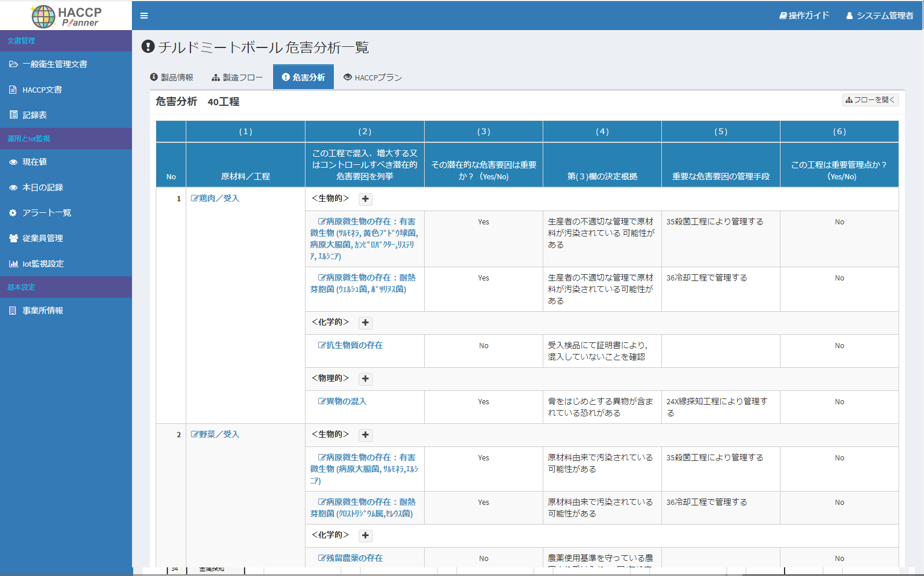Edit chicken 有害微生物 サルモネラ hazard
The height and width of the screenshot is (576, 924).
[x=364, y=239]
